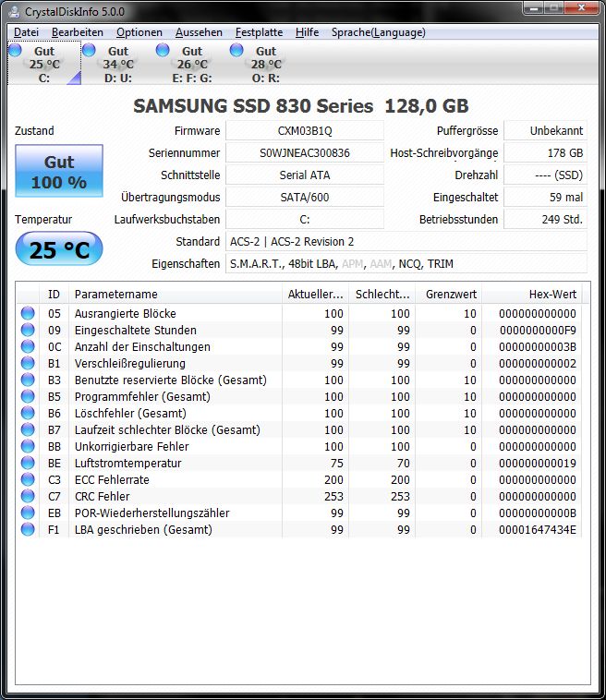Click the Firmware field CXM03B1Q
The height and width of the screenshot is (700, 606).
305,131
